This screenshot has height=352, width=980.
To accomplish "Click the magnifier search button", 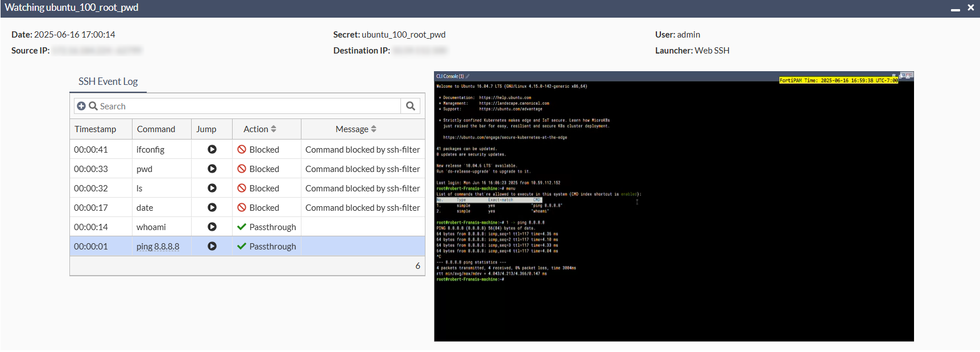I will pyautogui.click(x=410, y=106).
